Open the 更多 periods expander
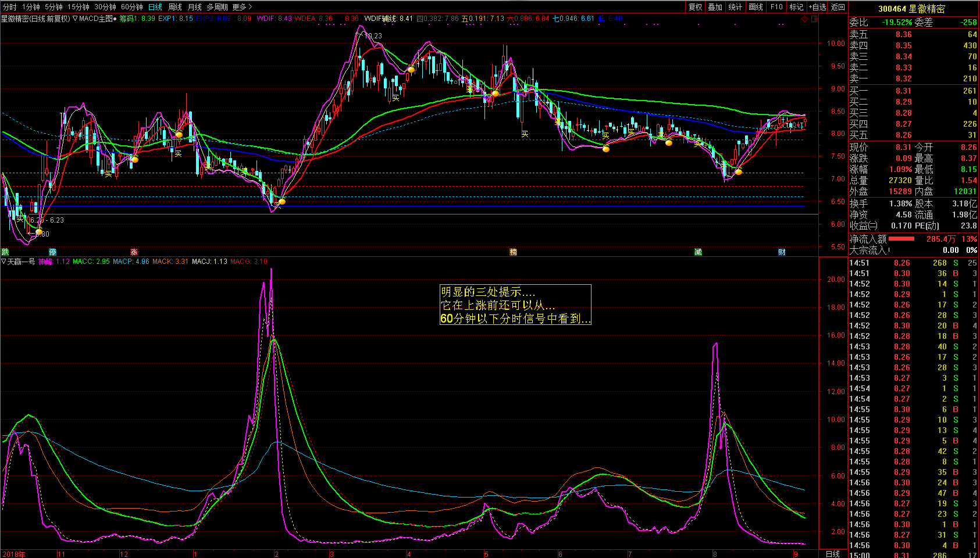980x558 pixels. [243, 7]
